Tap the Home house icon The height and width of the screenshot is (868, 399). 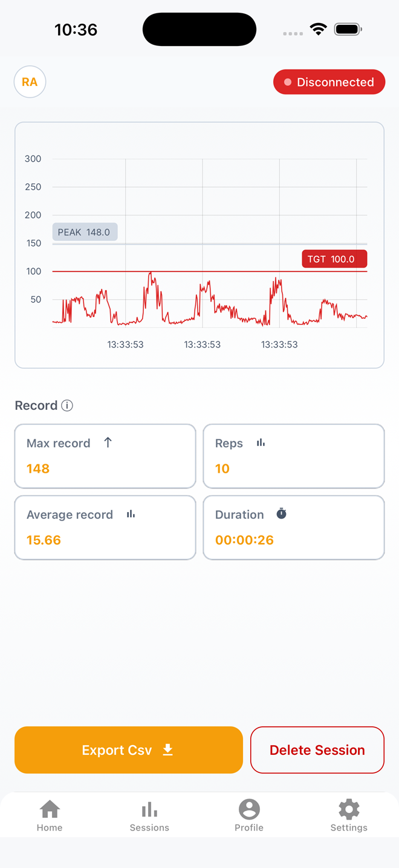coord(50,809)
